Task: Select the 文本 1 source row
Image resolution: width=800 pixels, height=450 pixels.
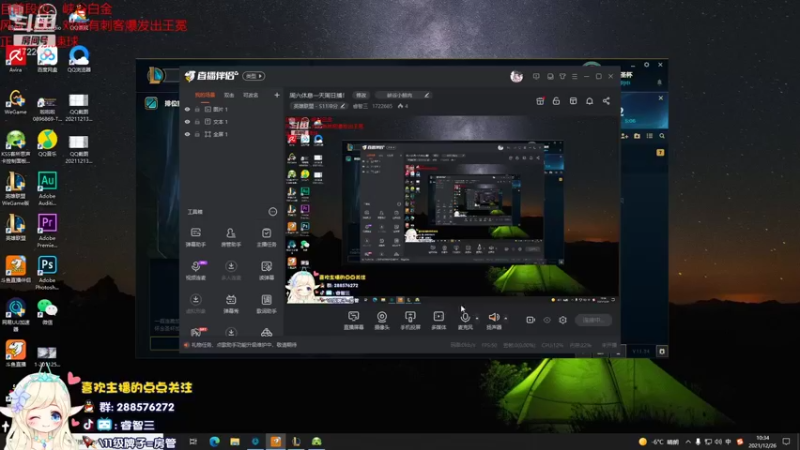Action: coord(231,121)
